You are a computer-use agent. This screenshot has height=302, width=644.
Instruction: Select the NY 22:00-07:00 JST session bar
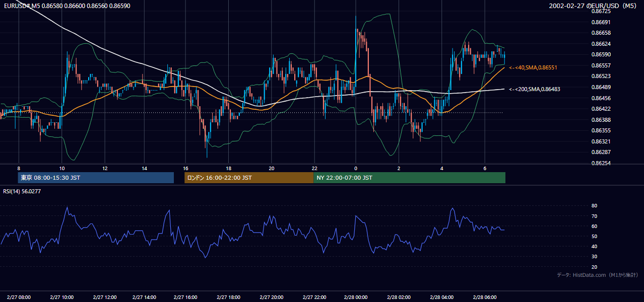pos(409,178)
